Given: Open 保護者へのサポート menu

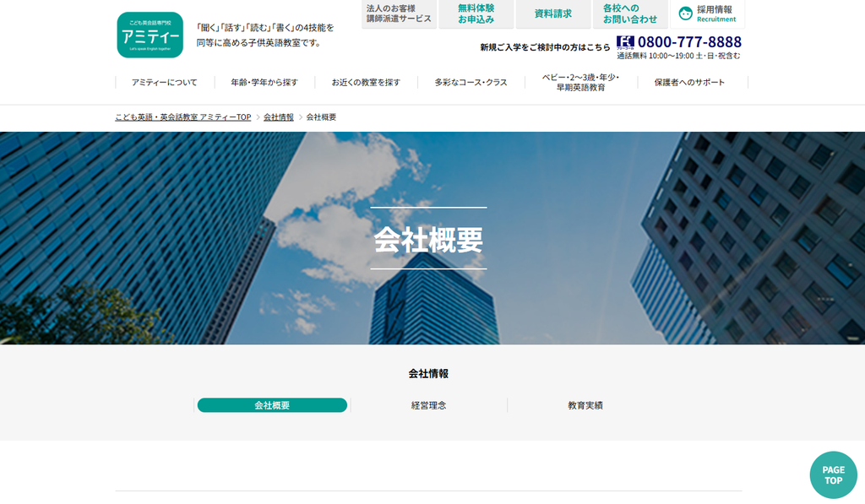Looking at the screenshot, I should 689,82.
